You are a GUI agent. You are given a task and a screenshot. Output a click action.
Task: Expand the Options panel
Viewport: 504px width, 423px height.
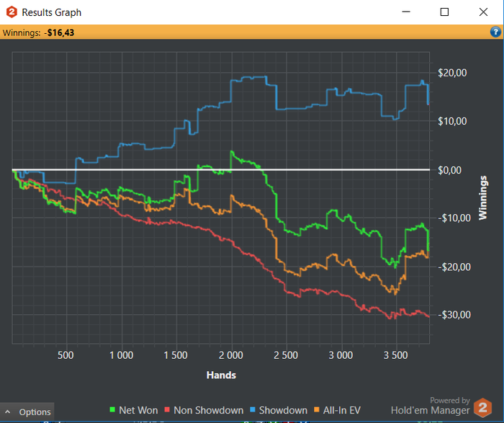27,412
